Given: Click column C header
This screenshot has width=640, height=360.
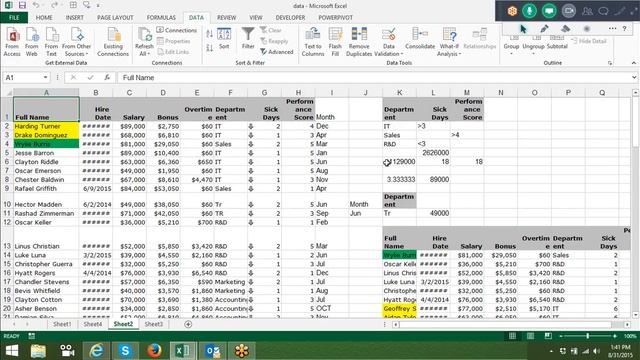Looking at the screenshot, I should point(129,93).
